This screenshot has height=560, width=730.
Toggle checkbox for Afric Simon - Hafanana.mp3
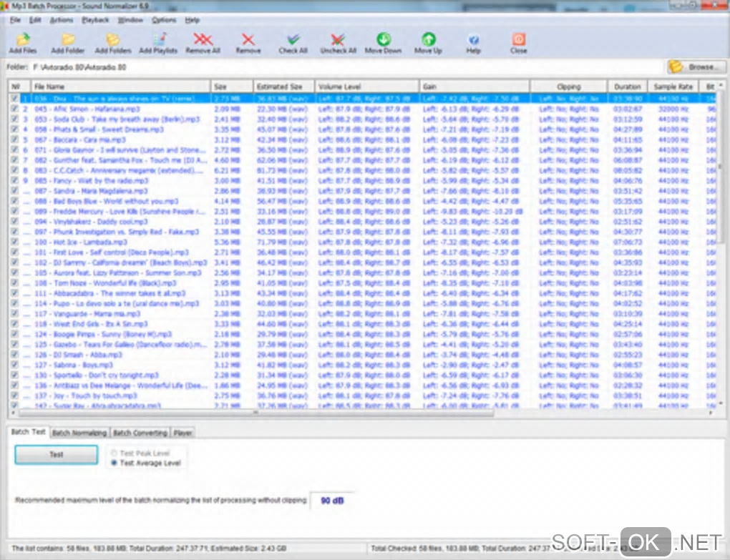pos(15,109)
